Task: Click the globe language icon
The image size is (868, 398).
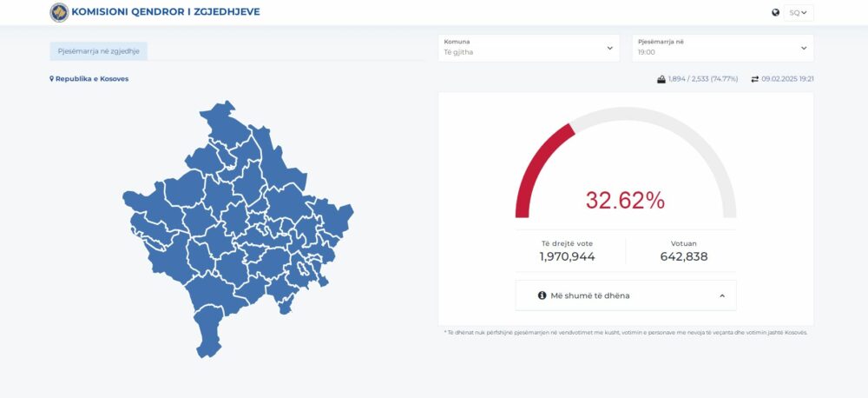Action: click(775, 12)
